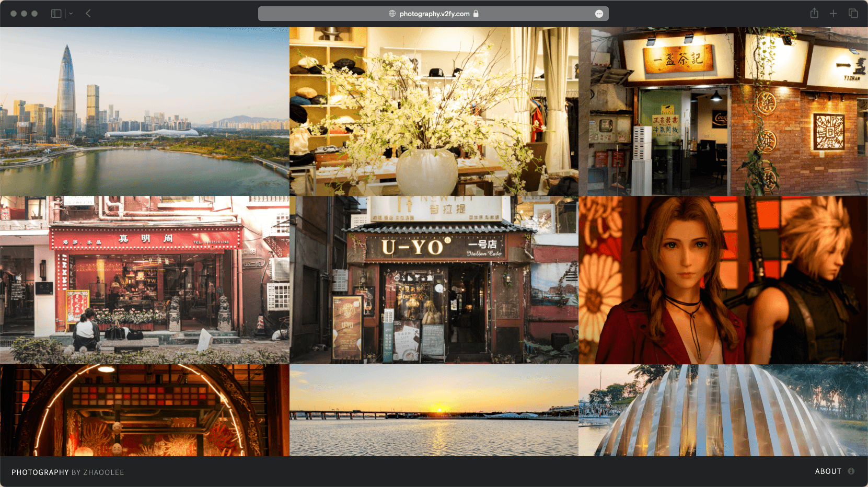The height and width of the screenshot is (487, 868).
Task: Focus the photography.v2fy.com address field
Action: point(433,14)
